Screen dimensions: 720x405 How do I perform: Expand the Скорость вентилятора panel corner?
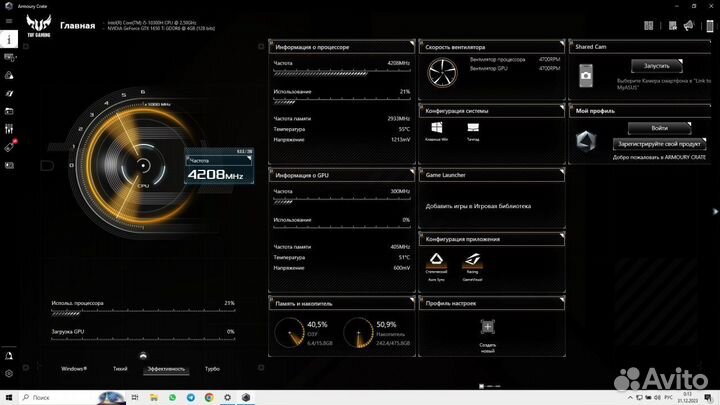tap(562, 44)
